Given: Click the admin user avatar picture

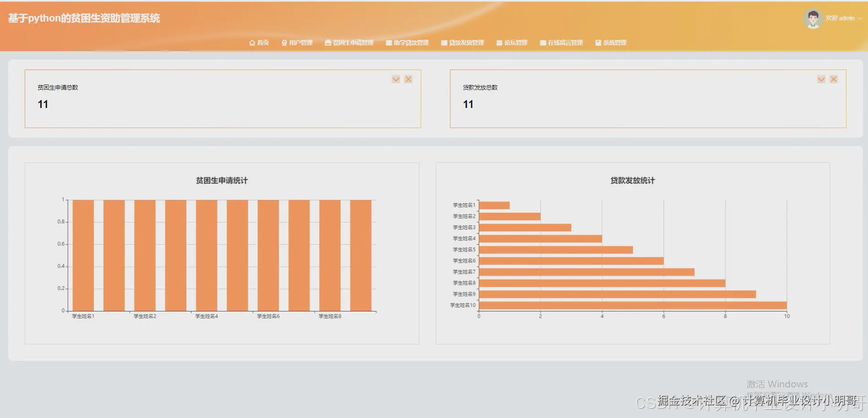Looking at the screenshot, I should point(813,19).
